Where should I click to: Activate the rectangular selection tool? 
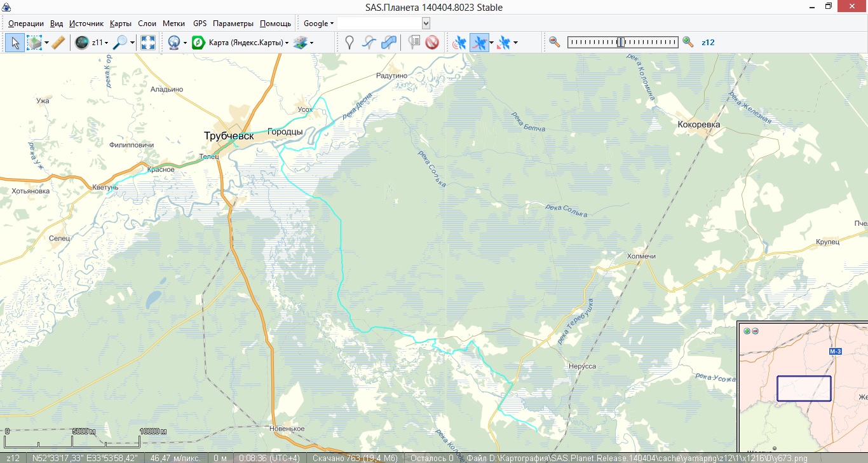(34, 43)
